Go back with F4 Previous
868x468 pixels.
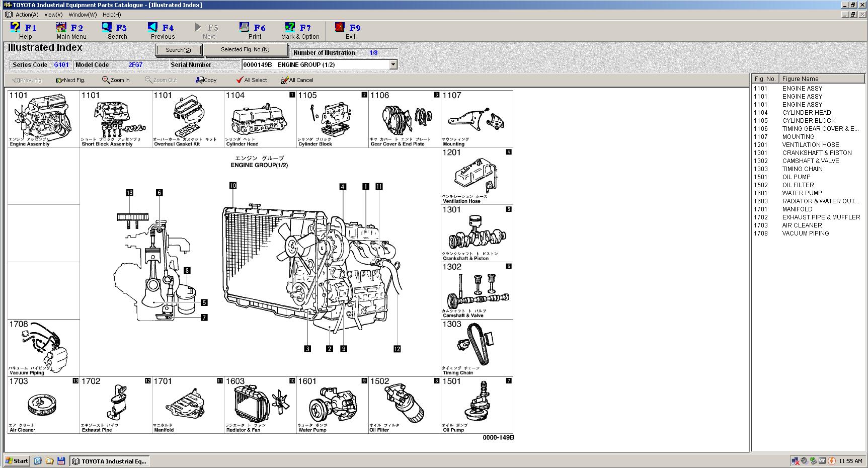163,31
